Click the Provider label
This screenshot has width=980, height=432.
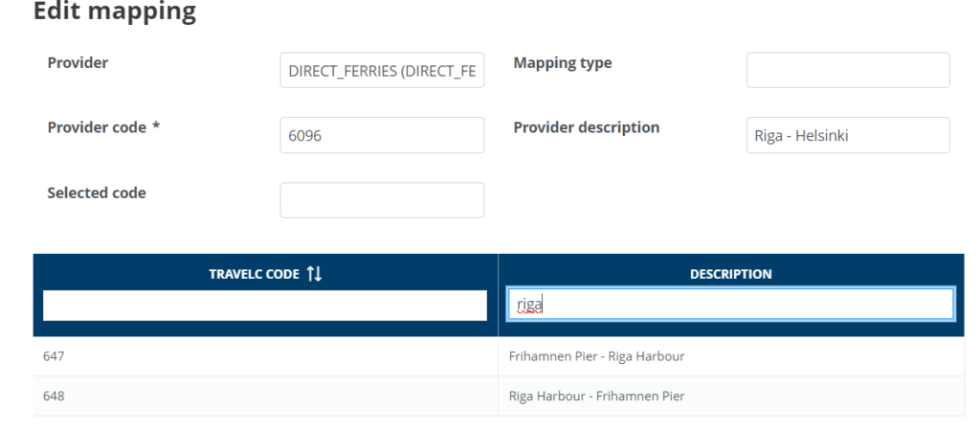(x=78, y=63)
